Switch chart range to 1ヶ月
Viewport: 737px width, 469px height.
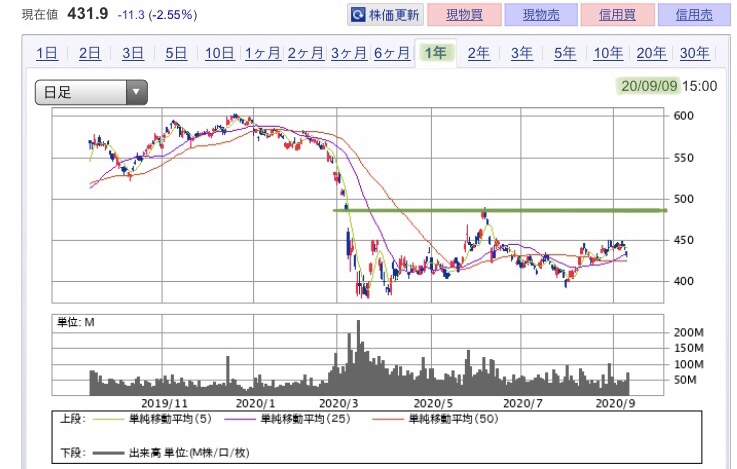[262, 53]
